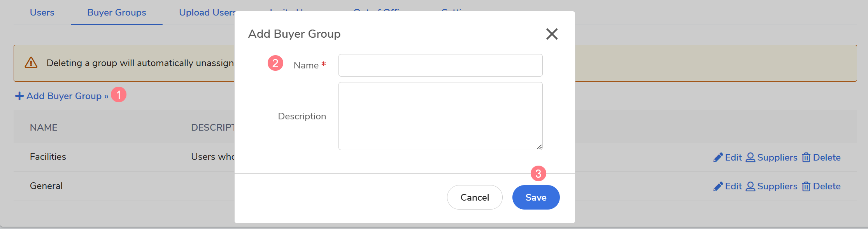The width and height of the screenshot is (868, 229).
Task: Click the warning triangle icon in alert
Action: point(31,63)
